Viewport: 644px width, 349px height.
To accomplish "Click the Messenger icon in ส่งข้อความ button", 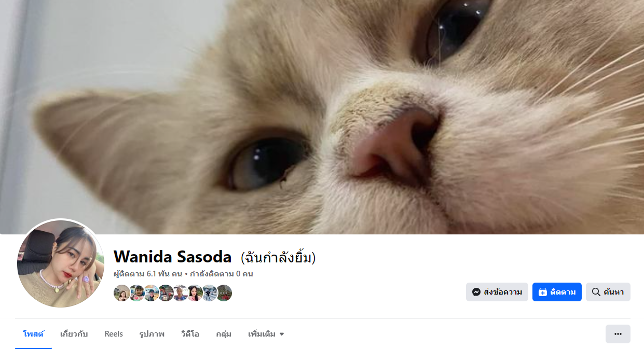I will click(476, 292).
